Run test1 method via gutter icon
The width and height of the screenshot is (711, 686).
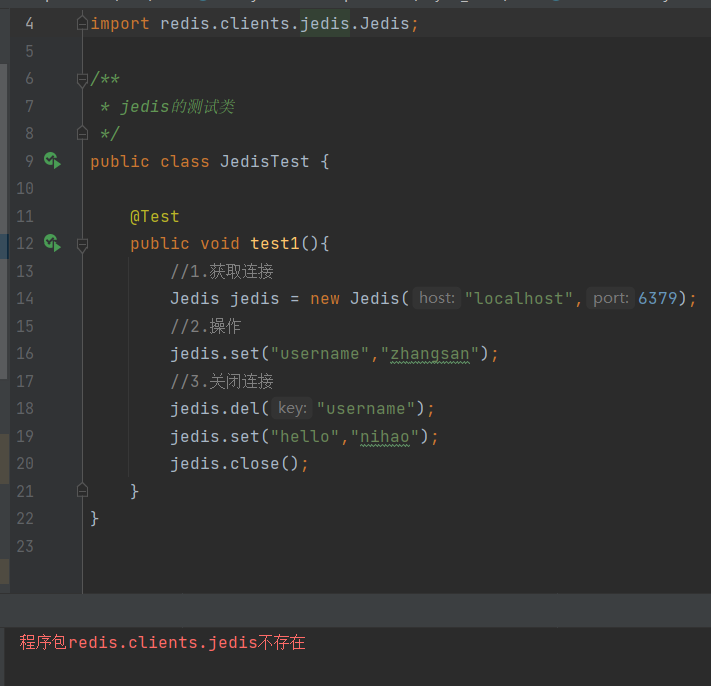tap(52, 243)
